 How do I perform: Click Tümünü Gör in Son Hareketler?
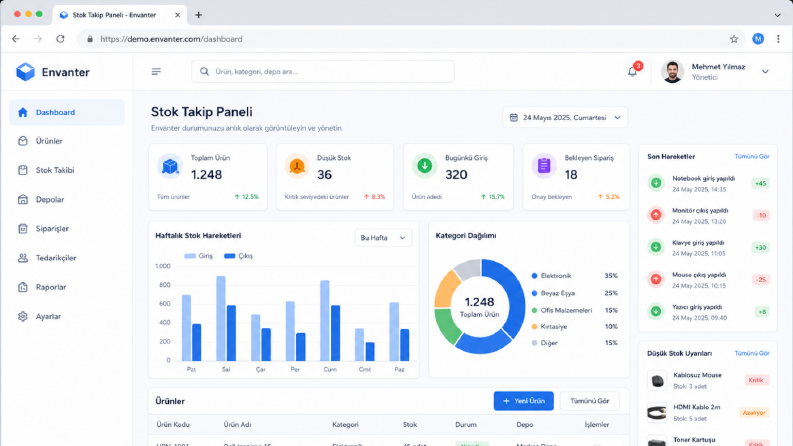(x=752, y=157)
